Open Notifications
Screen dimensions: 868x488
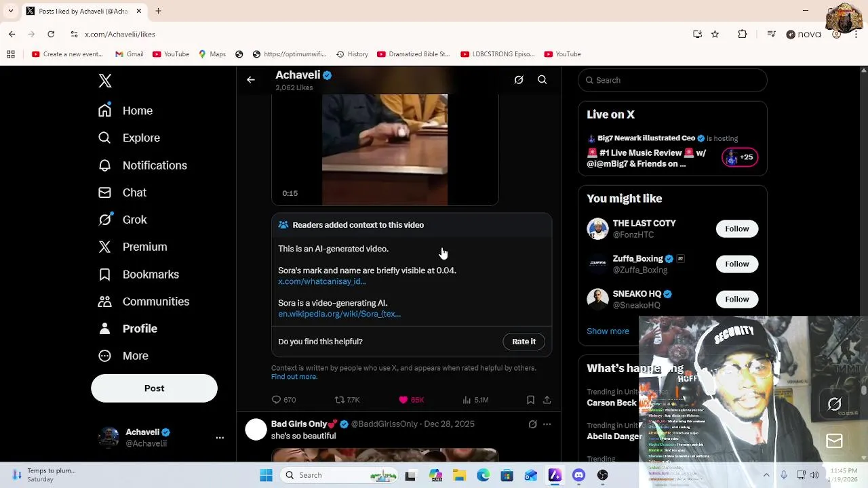[142, 165]
